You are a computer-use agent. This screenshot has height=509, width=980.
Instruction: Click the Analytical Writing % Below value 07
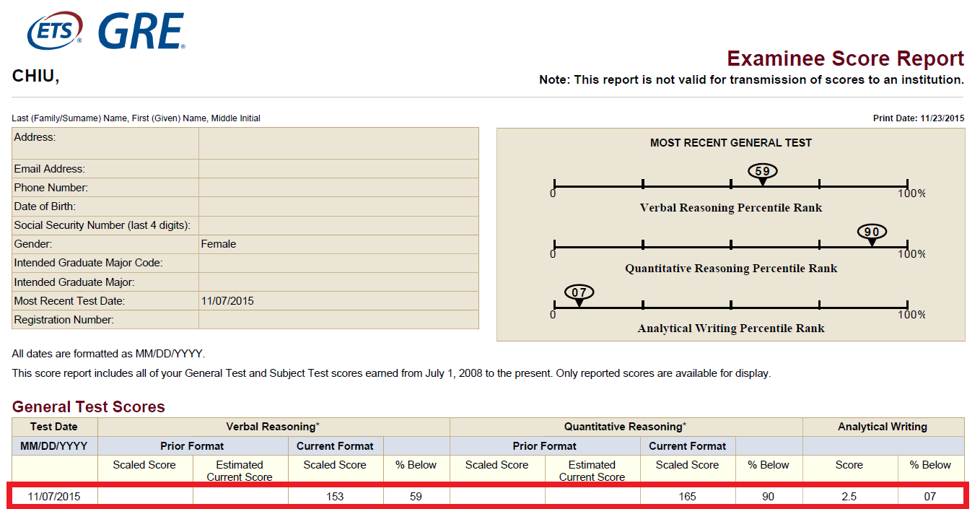click(x=929, y=496)
